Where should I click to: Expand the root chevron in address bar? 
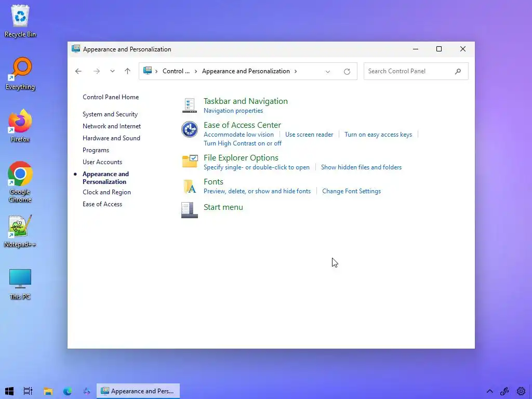pos(156,71)
